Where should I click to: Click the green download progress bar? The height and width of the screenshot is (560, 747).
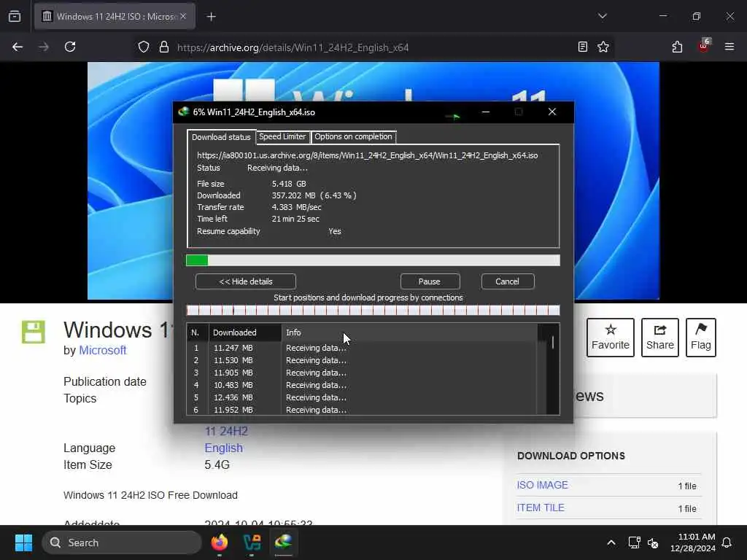pos(373,260)
